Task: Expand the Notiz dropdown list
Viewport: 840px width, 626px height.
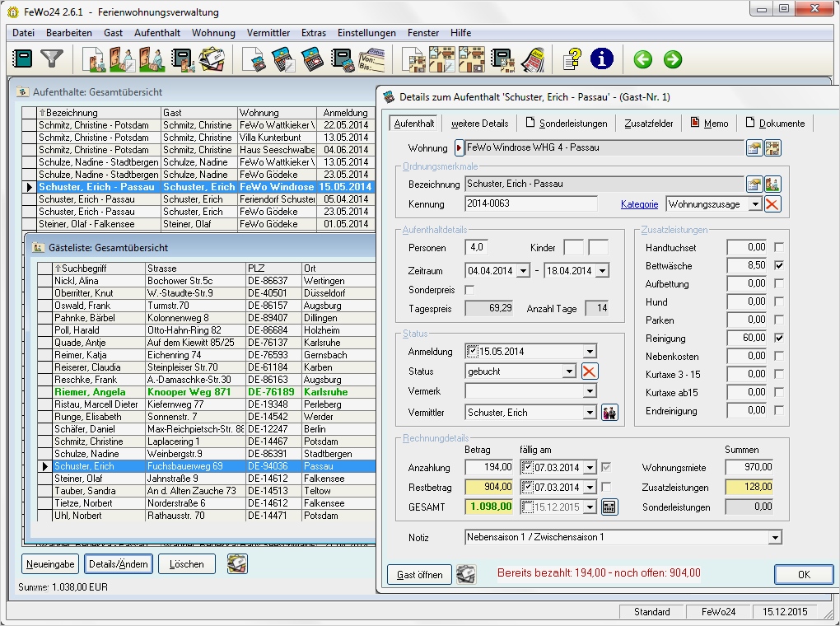Action: click(x=774, y=538)
